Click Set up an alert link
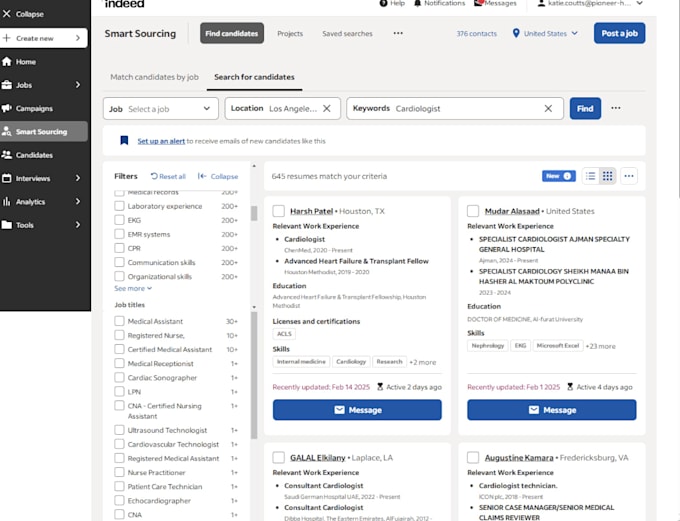Screen dimensions: 680x521 click(161, 141)
